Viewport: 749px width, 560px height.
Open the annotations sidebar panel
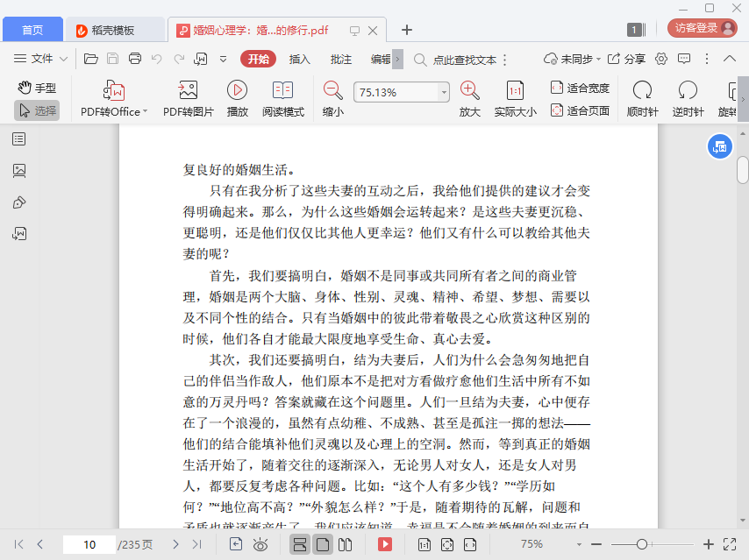(19, 202)
